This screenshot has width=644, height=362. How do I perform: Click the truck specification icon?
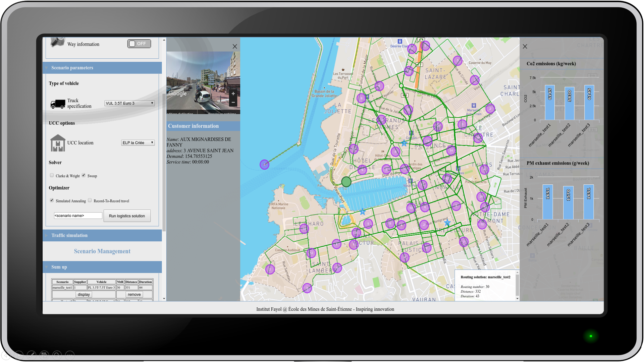(58, 104)
